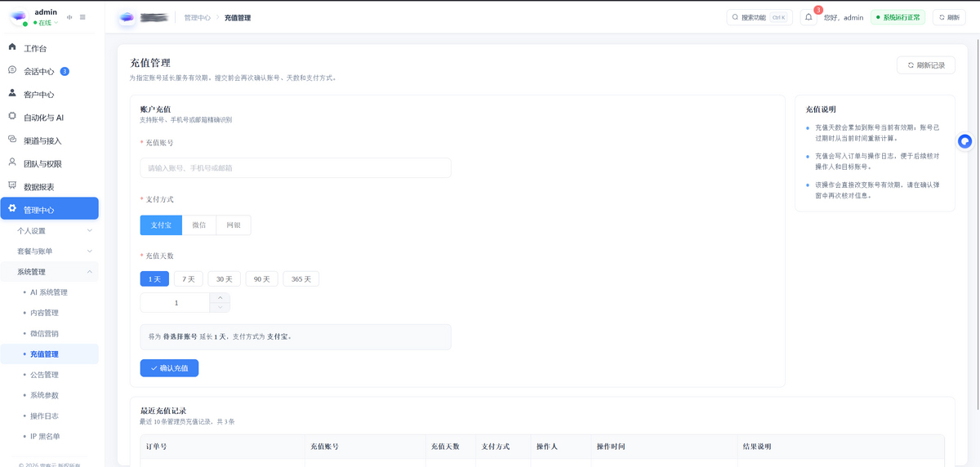Viewport: 980px width, 467px height.
Task: Click the 操作人 column header
Action: [560, 447]
